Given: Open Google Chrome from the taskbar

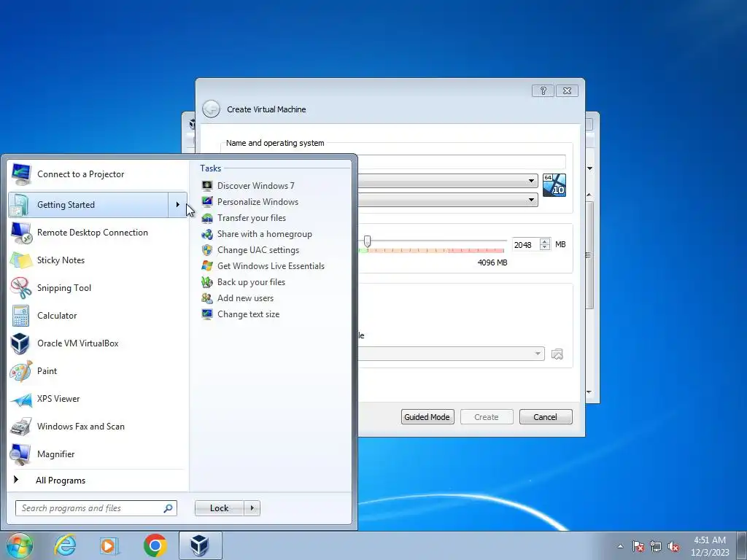Looking at the screenshot, I should point(155,545).
